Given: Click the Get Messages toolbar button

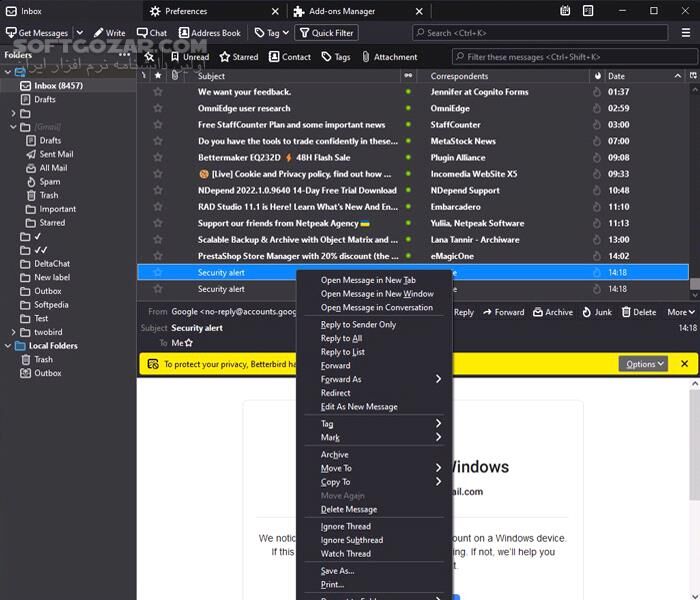Looking at the screenshot, I should click(37, 33).
